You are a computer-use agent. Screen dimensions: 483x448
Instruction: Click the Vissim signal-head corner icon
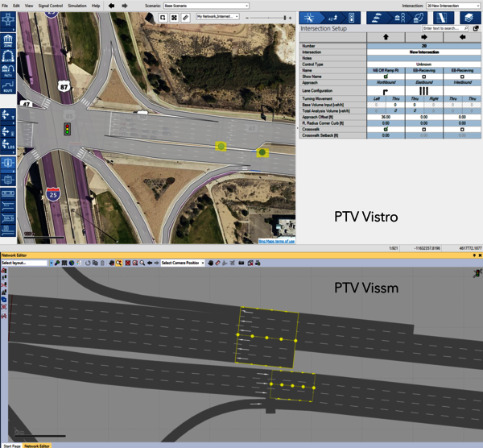click(477, 273)
